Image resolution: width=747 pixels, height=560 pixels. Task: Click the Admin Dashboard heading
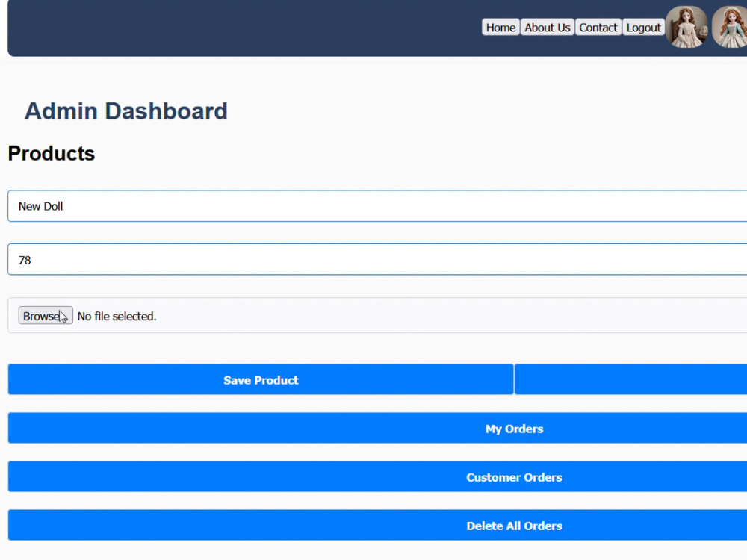[x=125, y=111]
